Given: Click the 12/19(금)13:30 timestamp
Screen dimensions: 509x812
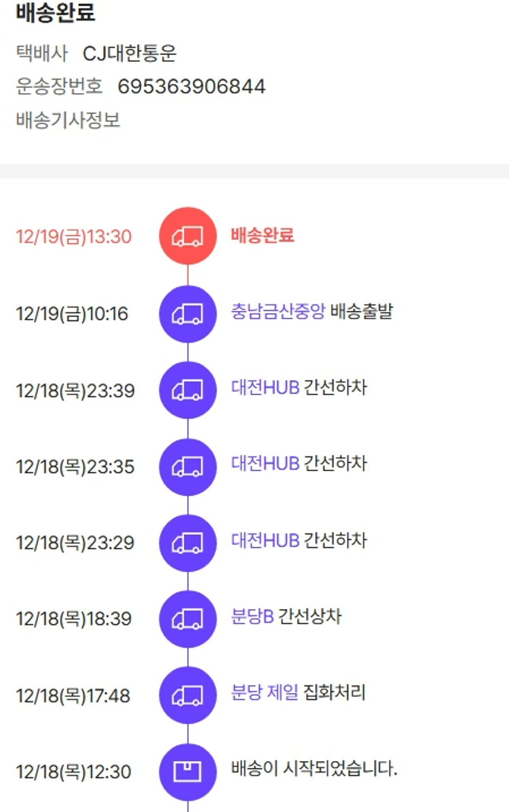Looking at the screenshot, I should tap(74, 237).
